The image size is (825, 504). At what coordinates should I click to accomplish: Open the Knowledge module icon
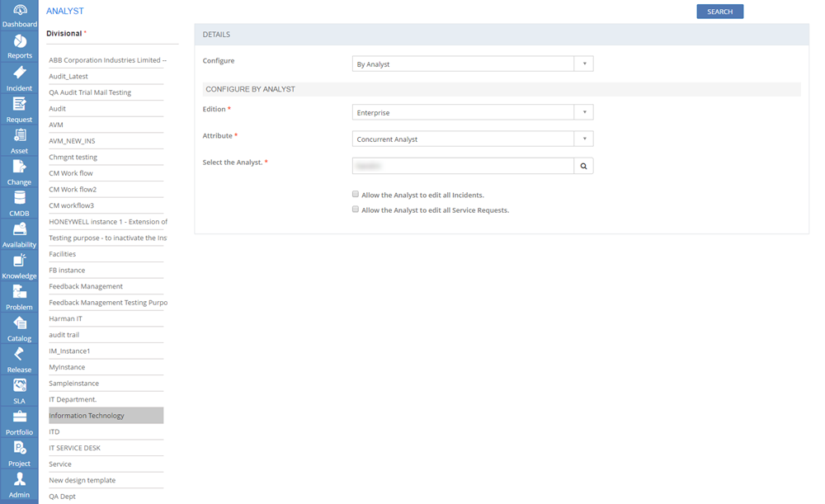pyautogui.click(x=19, y=262)
